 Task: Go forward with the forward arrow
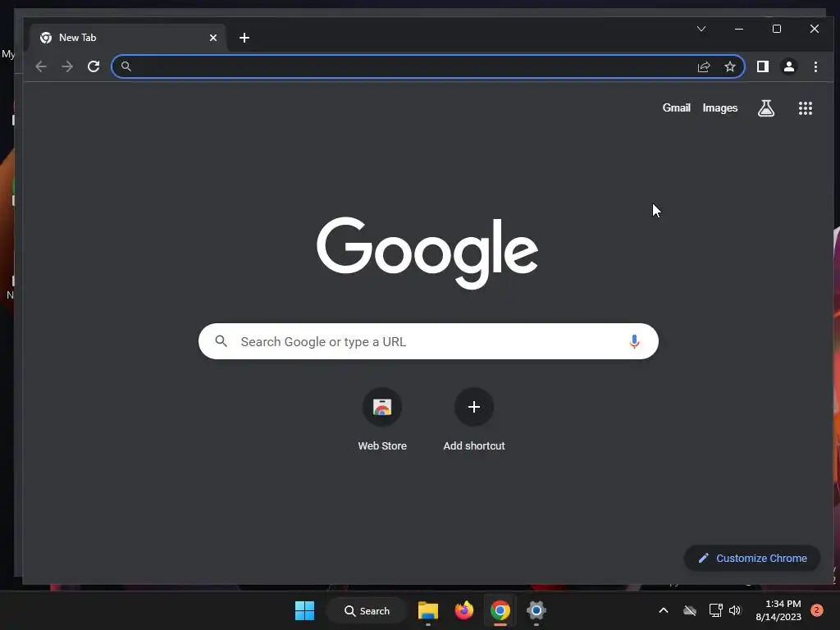click(x=67, y=66)
